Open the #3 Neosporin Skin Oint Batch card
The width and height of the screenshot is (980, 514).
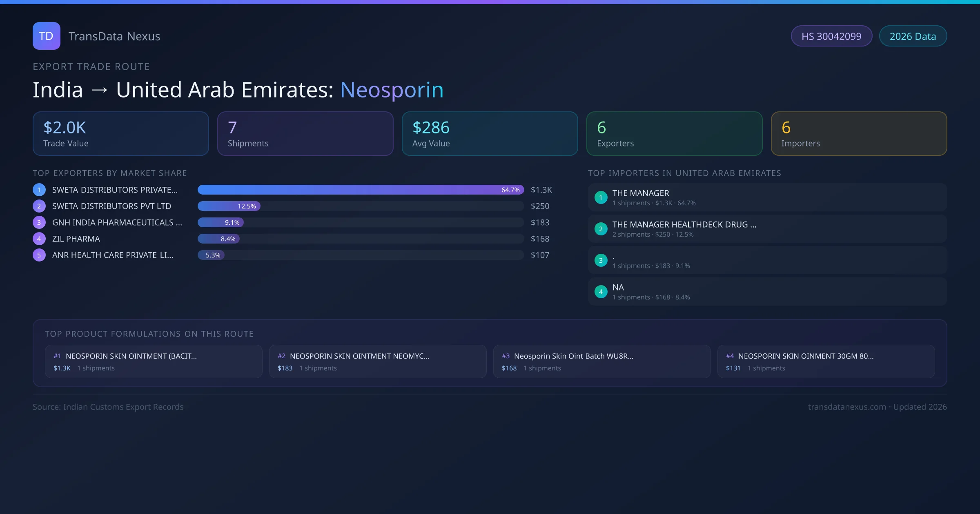602,361
